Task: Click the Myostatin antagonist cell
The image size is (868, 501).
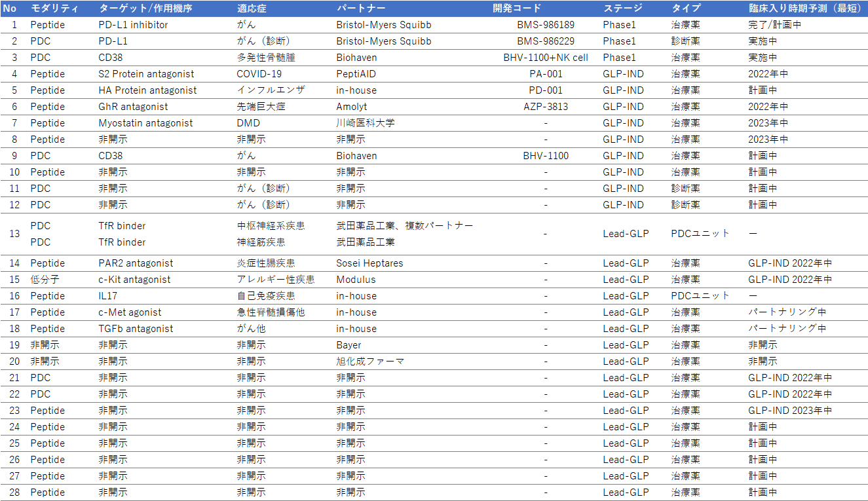Action: coord(145,123)
